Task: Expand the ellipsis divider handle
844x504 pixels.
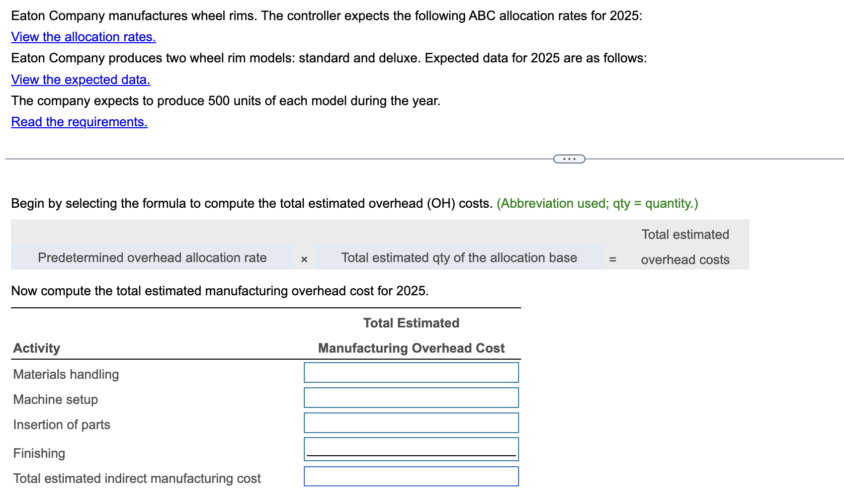Action: tap(569, 159)
